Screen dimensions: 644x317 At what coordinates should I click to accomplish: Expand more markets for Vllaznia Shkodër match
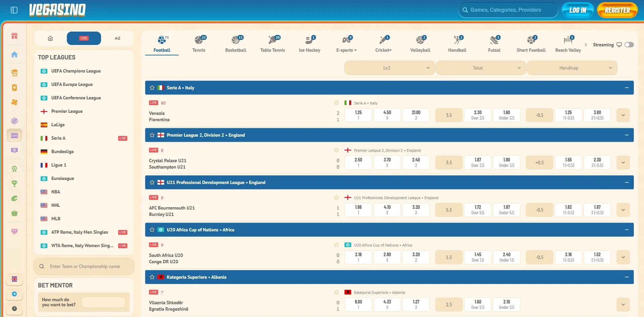point(623,305)
